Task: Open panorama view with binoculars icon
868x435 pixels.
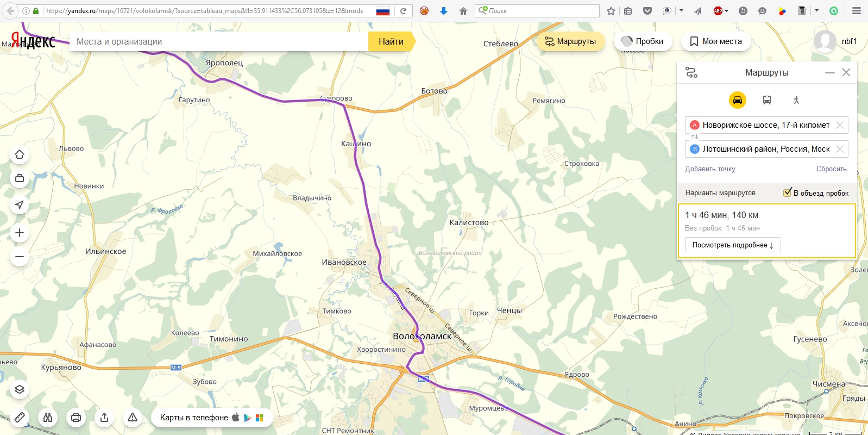Action: pos(48,418)
